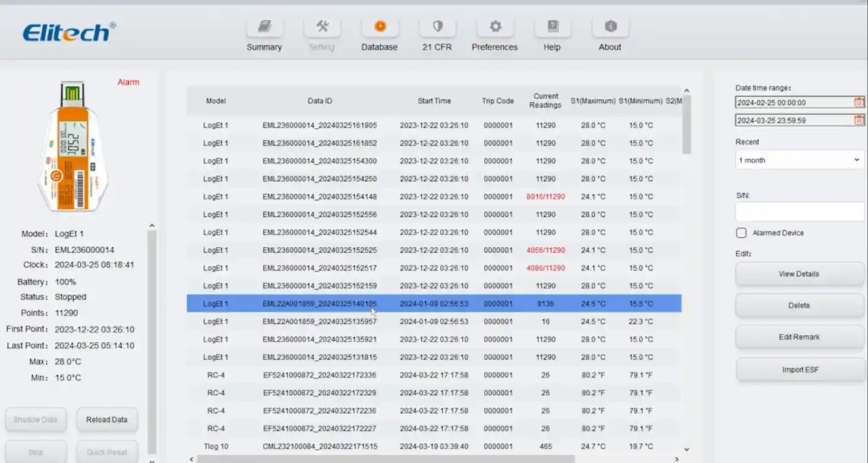Open the About info icon
This screenshot has height=463, width=868.
click(x=610, y=27)
